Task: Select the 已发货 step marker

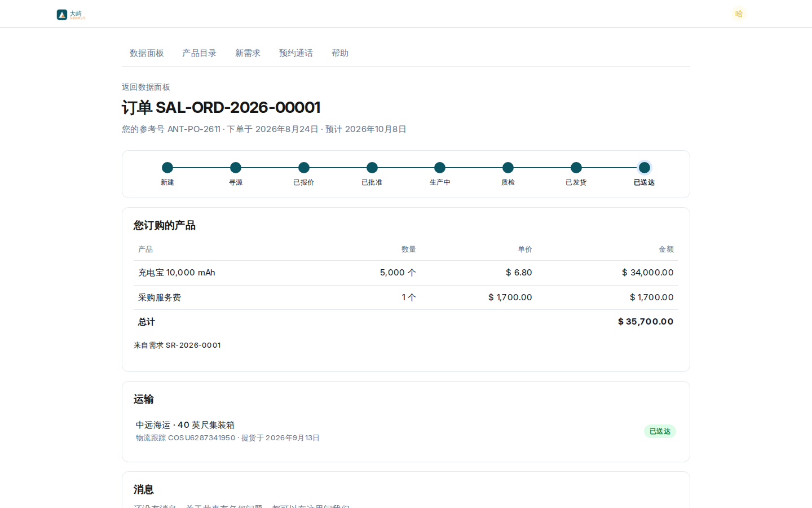Action: point(576,168)
